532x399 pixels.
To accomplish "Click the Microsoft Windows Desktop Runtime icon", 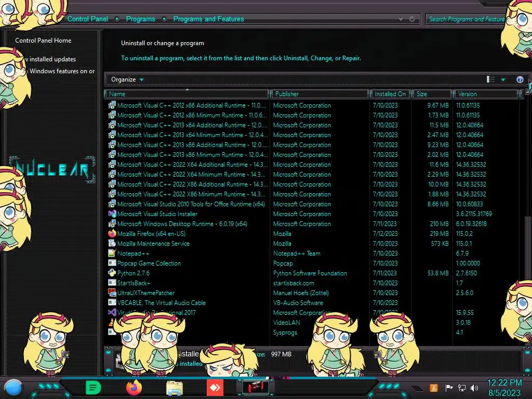I will click(x=112, y=223).
